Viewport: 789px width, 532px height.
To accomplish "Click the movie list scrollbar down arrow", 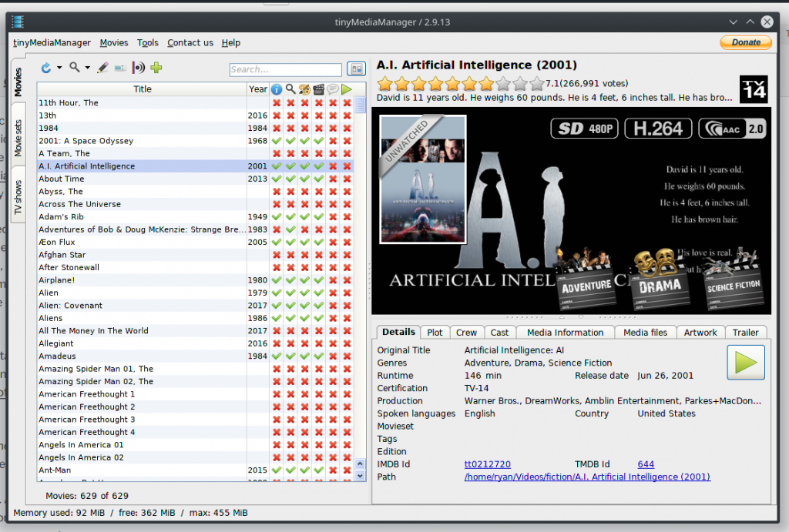I will click(x=360, y=475).
